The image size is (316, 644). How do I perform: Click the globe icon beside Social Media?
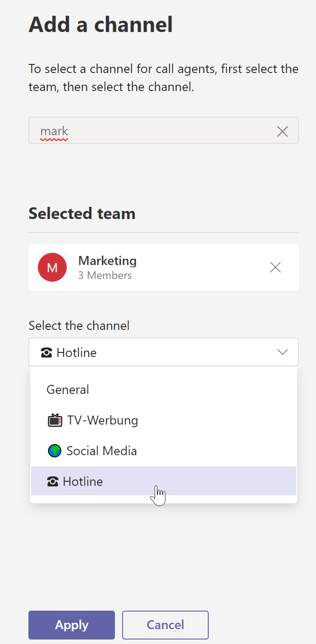click(55, 451)
